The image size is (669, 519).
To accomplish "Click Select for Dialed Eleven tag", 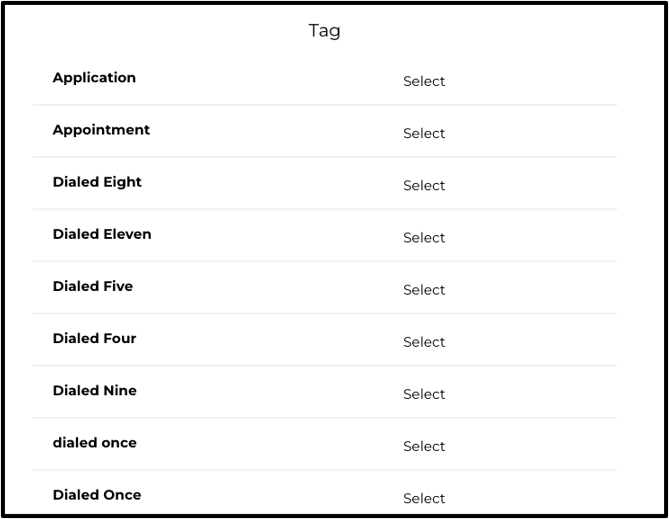I will pyautogui.click(x=424, y=237).
